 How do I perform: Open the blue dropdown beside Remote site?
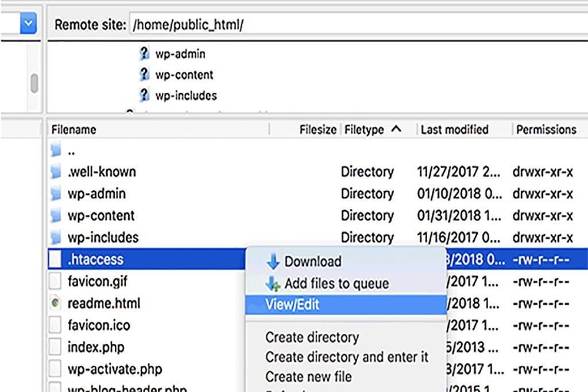coord(28,23)
